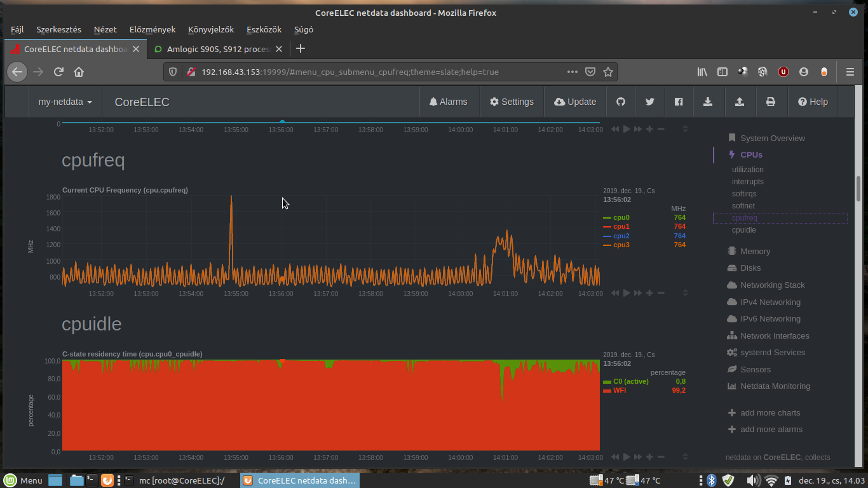Screen dimensions: 868x488
Task: Click the upload/import snapshot icon
Action: pyautogui.click(x=740, y=102)
